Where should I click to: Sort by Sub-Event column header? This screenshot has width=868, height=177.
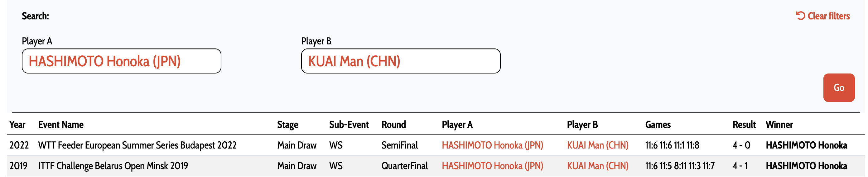coord(349,125)
